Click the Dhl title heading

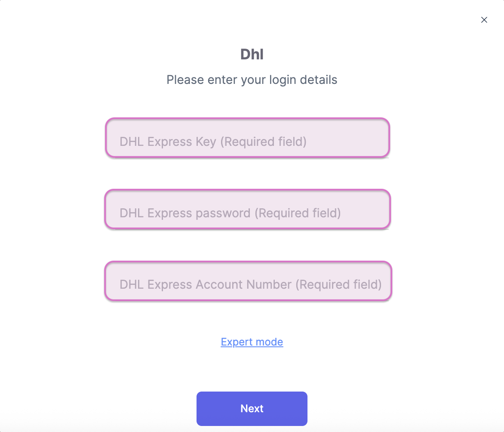click(x=252, y=54)
